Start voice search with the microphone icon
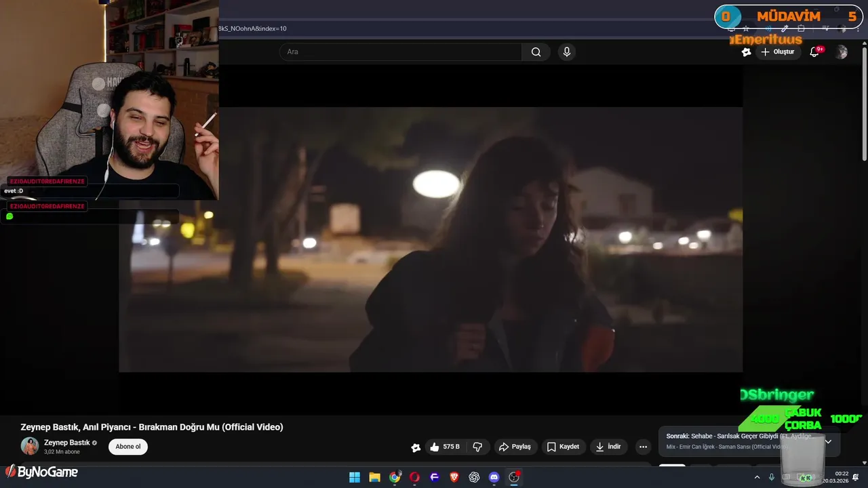The image size is (868, 488). 567,52
